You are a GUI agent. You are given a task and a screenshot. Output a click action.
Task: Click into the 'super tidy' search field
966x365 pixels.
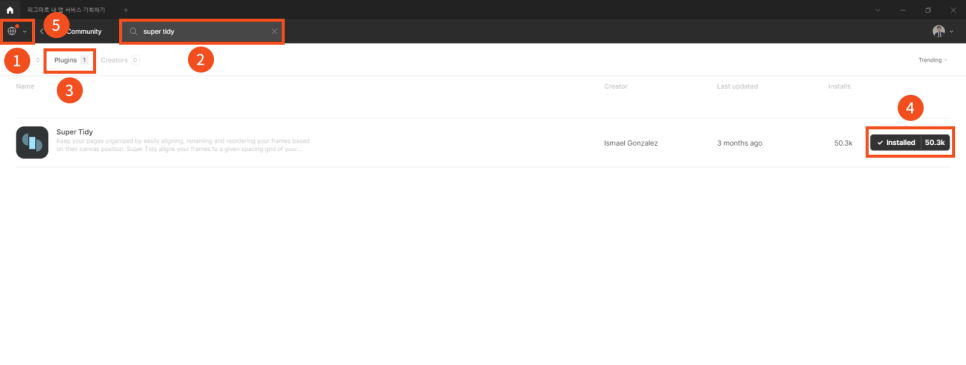[202, 31]
